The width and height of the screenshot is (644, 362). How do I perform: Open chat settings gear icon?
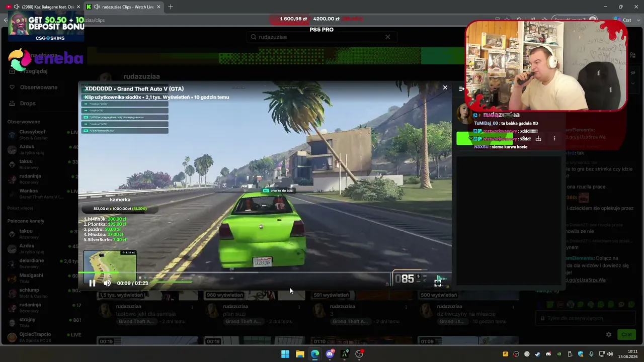coord(609,334)
